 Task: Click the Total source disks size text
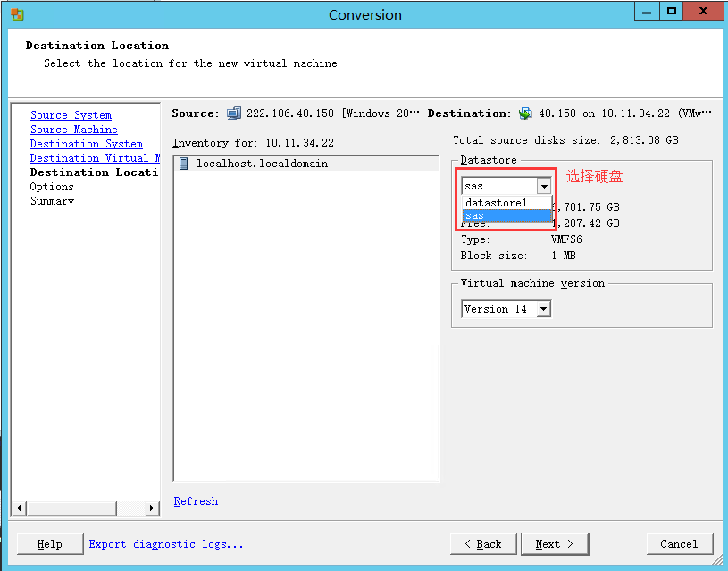(565, 140)
